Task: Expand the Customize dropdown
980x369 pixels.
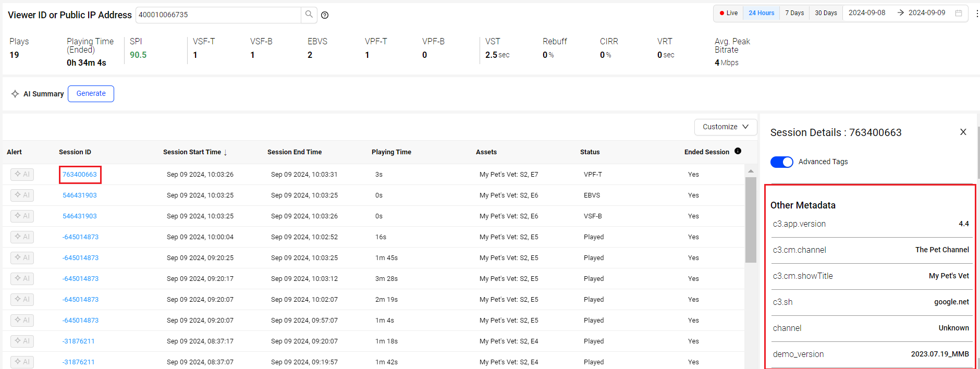Action: [725, 127]
